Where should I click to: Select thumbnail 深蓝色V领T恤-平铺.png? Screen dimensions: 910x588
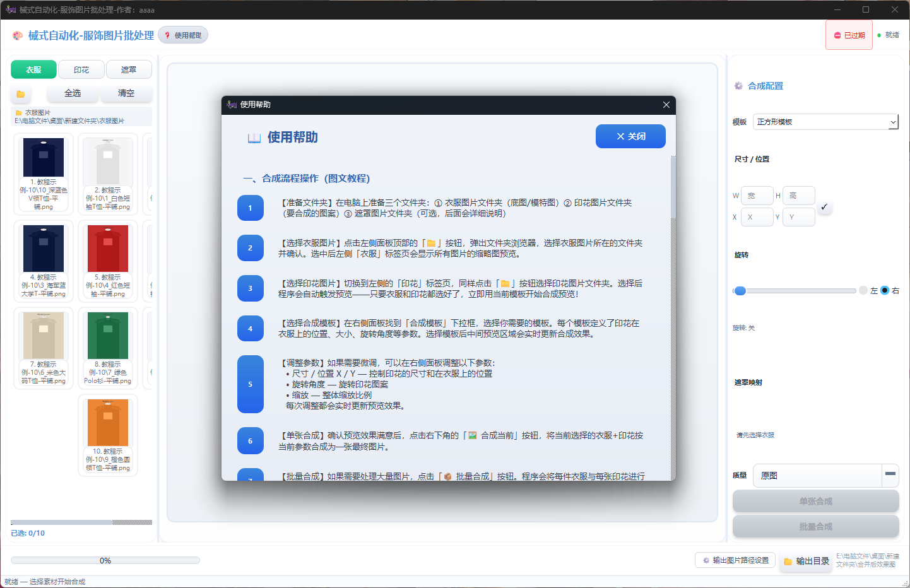(44, 173)
